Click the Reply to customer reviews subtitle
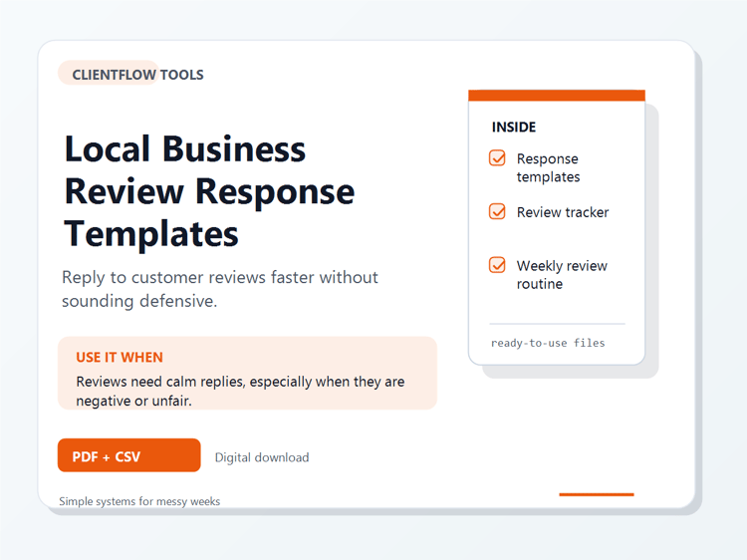Screen dimensions: 747x560 click(x=220, y=289)
